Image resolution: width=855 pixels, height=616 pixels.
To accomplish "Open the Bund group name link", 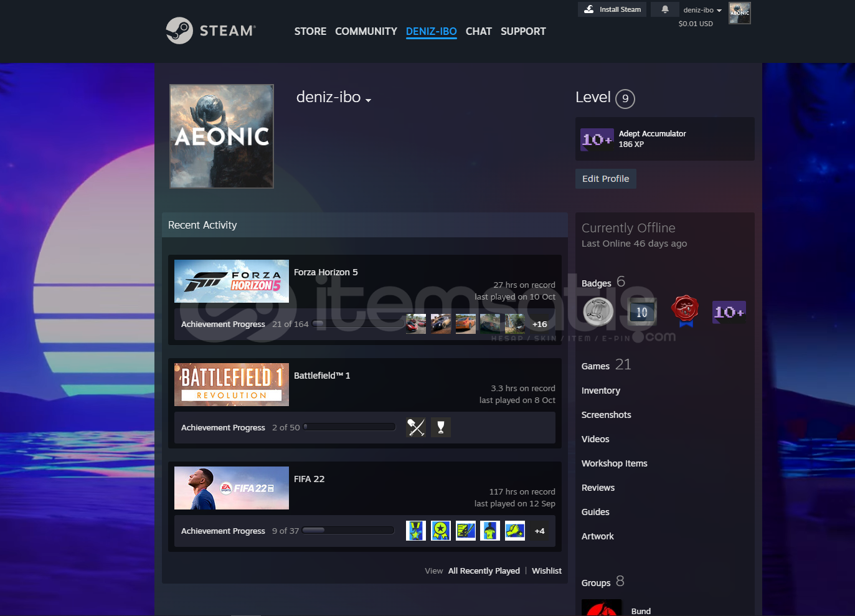I will pyautogui.click(x=641, y=611).
